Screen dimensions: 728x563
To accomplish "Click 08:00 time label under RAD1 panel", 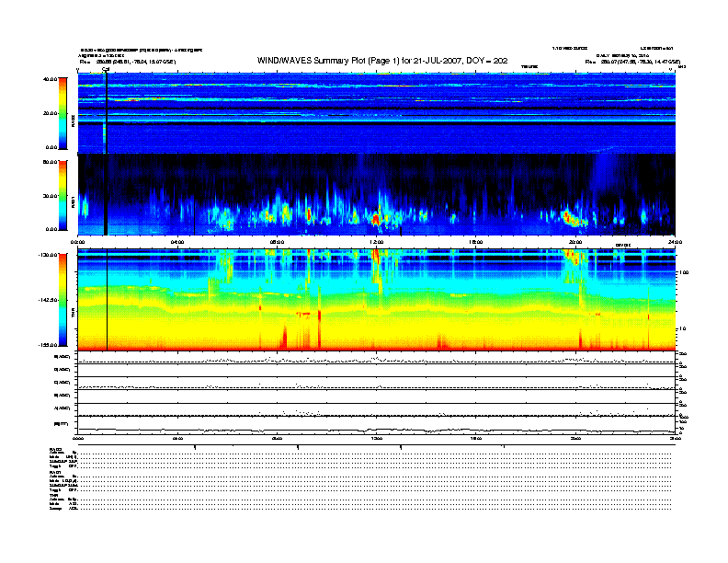I will coord(277,242).
